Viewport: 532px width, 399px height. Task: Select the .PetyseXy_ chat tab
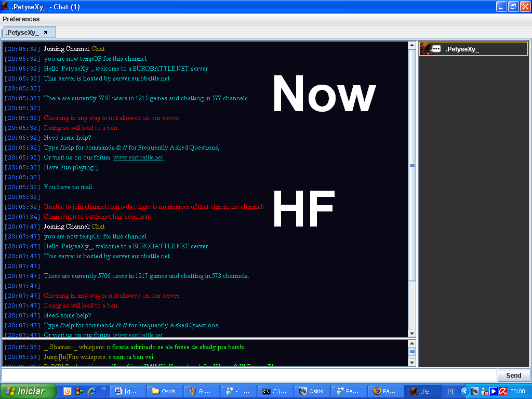point(29,33)
